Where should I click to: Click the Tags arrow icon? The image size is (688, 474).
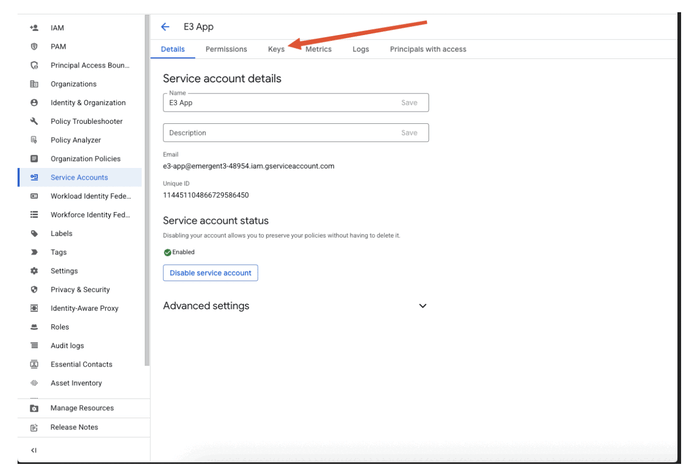tap(34, 252)
